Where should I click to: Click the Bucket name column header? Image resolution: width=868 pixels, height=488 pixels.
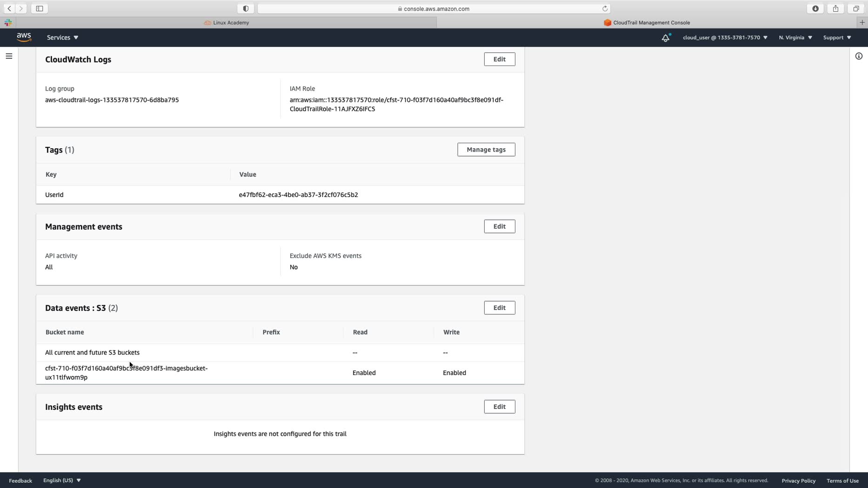pyautogui.click(x=65, y=332)
